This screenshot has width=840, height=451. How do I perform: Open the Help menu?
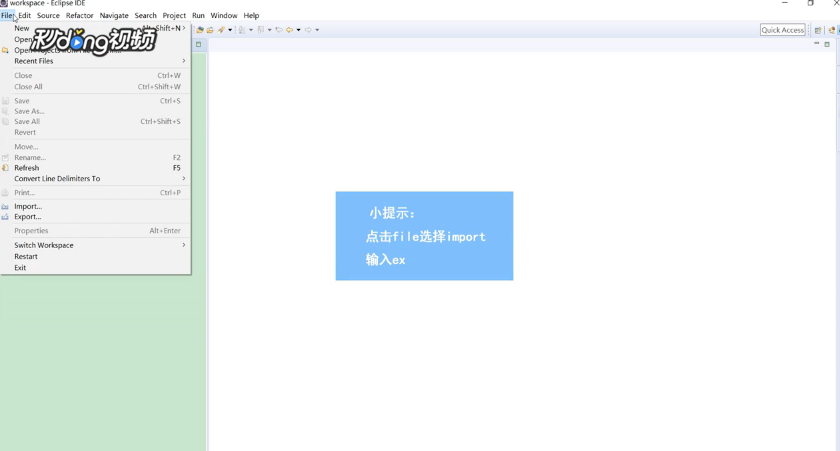(x=251, y=16)
